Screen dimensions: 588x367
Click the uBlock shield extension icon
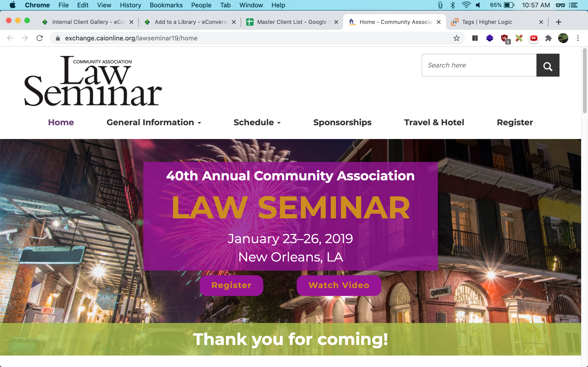(505, 38)
